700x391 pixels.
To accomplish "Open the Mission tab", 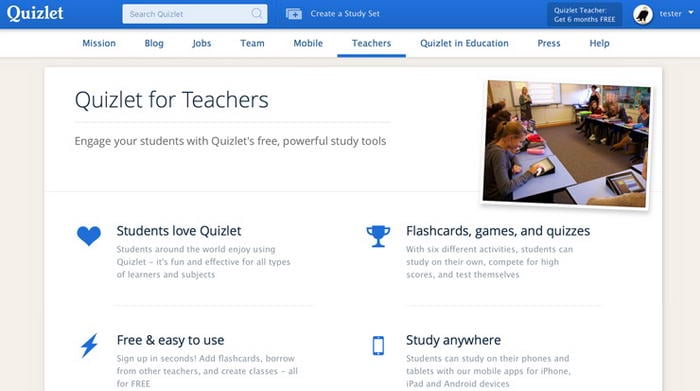I will coord(99,43).
